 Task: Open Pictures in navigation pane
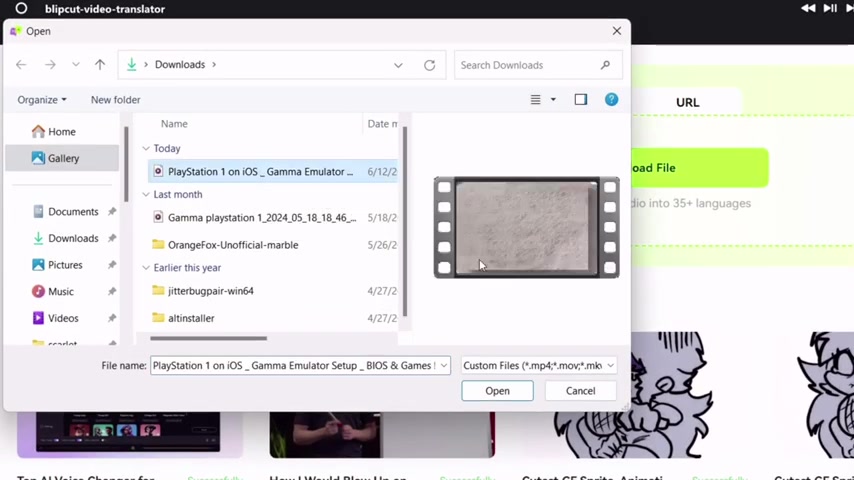[65, 265]
